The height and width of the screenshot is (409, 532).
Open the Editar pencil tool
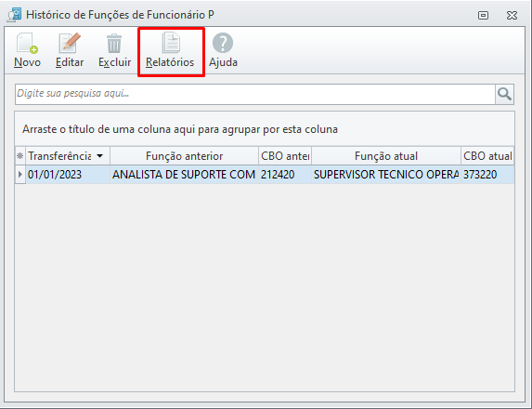click(70, 43)
